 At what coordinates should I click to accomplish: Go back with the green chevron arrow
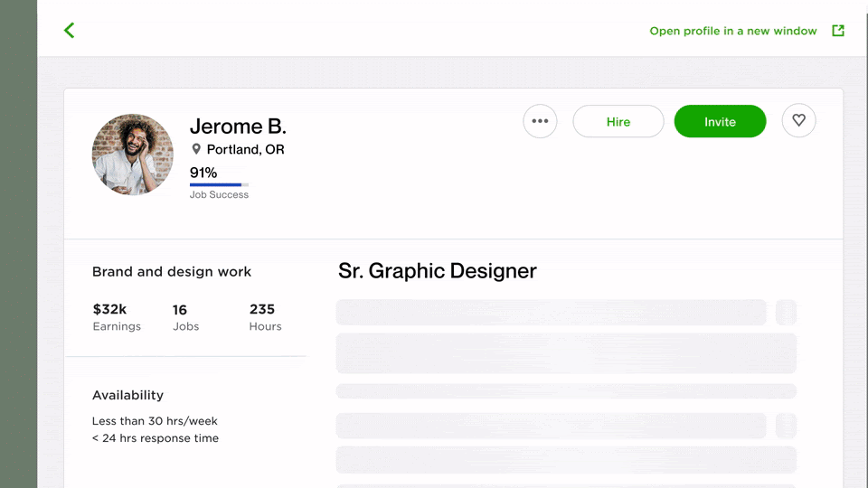coord(70,31)
